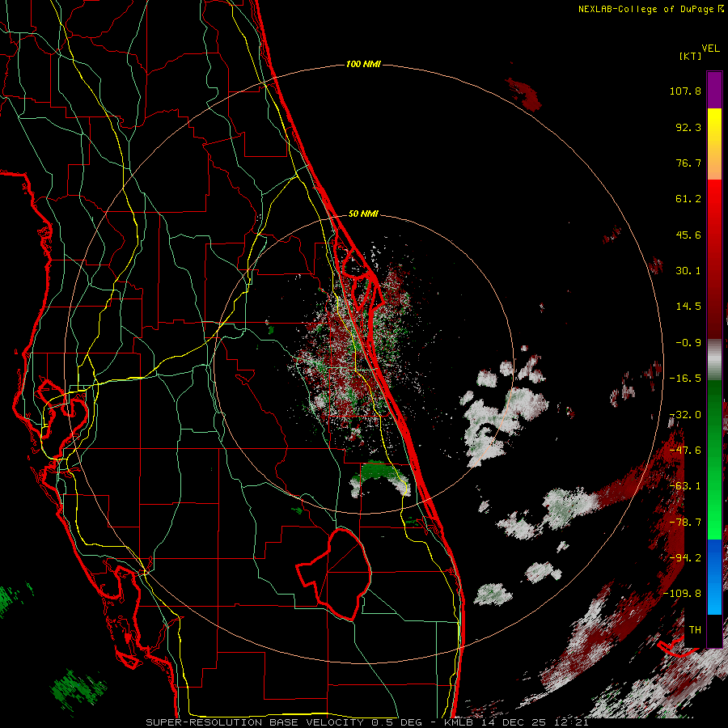728x728 pixels.
Task: Pick the black TH segment of scale
Action: pyautogui.click(x=714, y=630)
